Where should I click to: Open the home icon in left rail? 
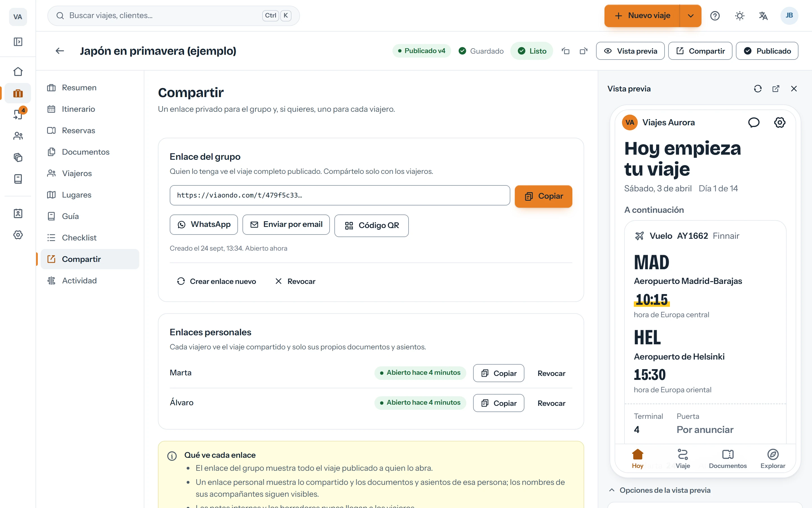coord(18,72)
